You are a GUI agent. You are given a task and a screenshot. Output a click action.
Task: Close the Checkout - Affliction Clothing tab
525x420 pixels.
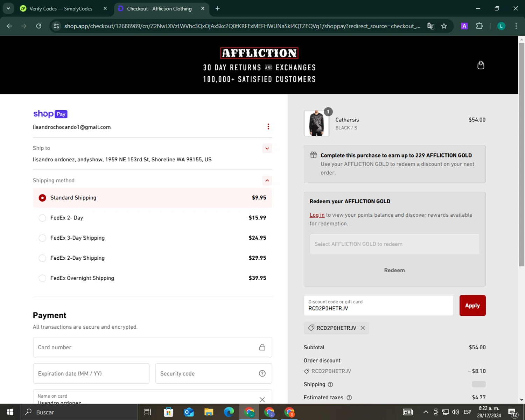(x=203, y=8)
